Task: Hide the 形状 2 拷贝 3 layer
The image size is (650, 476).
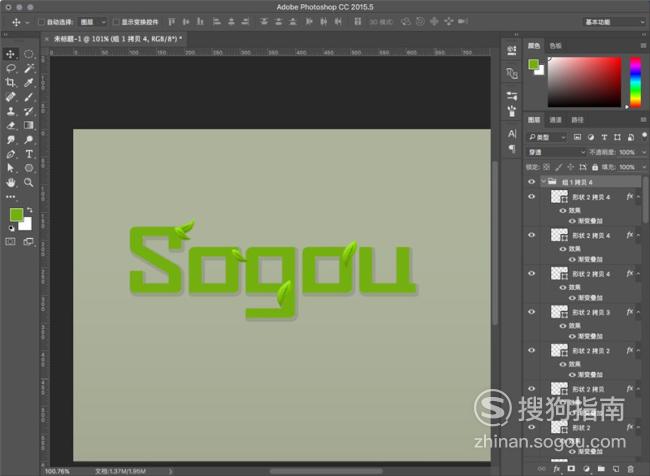Action: pyautogui.click(x=531, y=312)
